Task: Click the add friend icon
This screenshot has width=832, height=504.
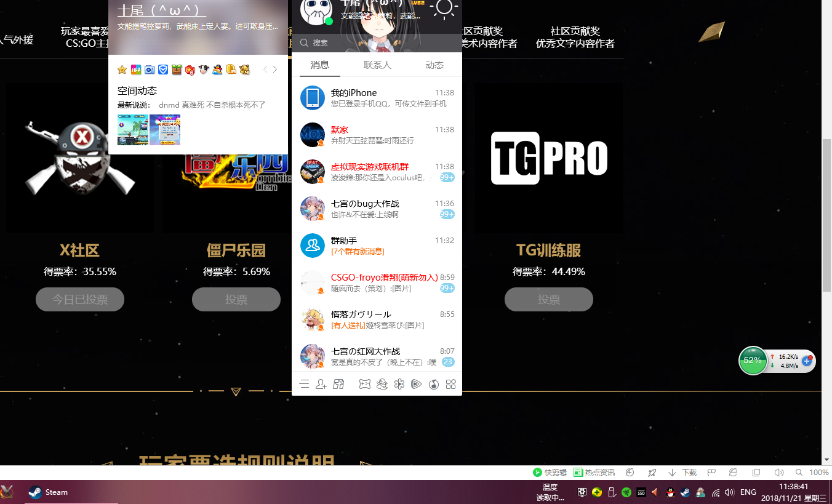Action: click(321, 384)
